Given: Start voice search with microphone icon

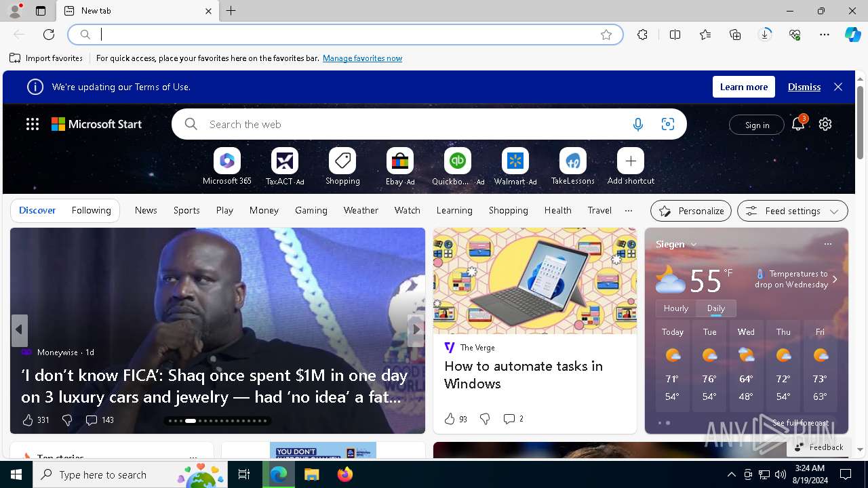Looking at the screenshot, I should point(637,125).
